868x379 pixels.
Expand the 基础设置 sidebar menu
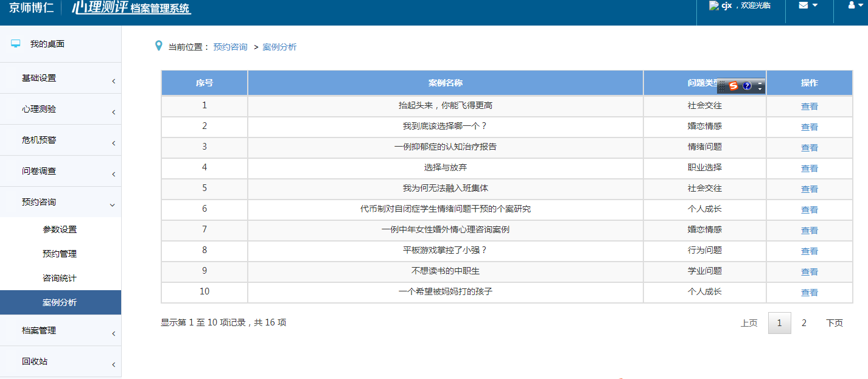pos(61,78)
